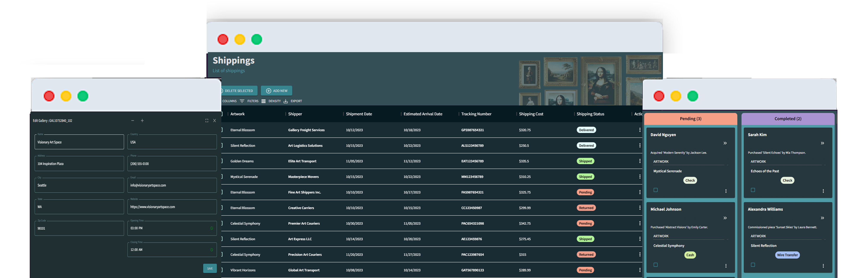
Task: Click the Name field with Visionary Art Space
Action: click(x=79, y=142)
